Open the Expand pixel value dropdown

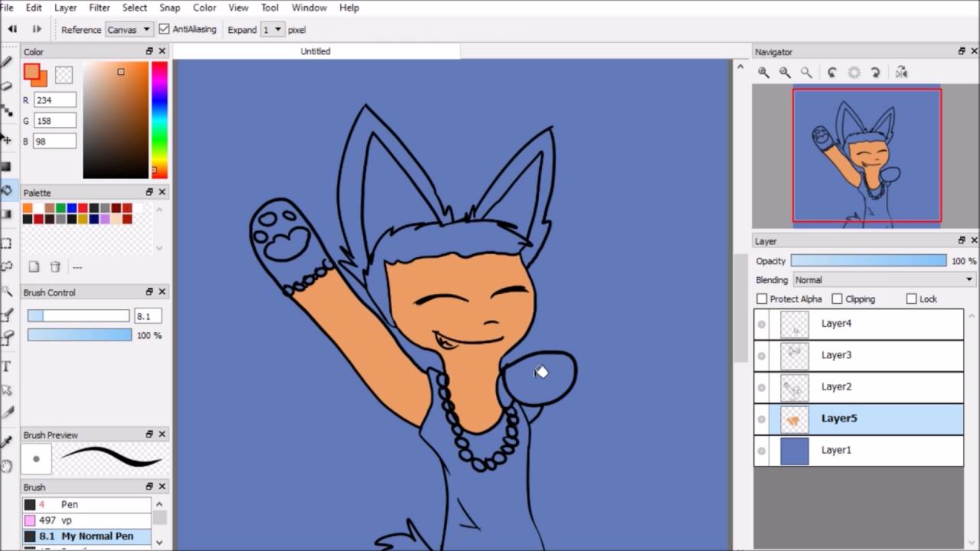tap(273, 30)
